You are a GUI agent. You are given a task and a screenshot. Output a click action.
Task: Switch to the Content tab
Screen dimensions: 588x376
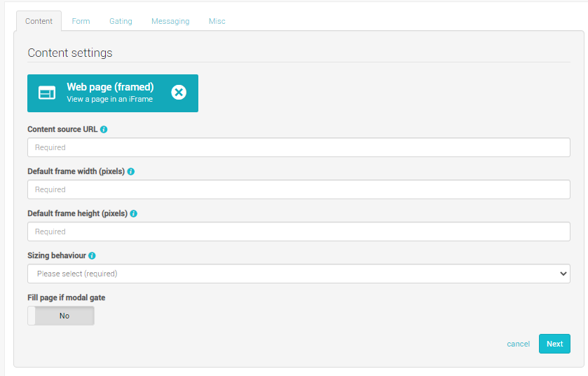(39, 21)
